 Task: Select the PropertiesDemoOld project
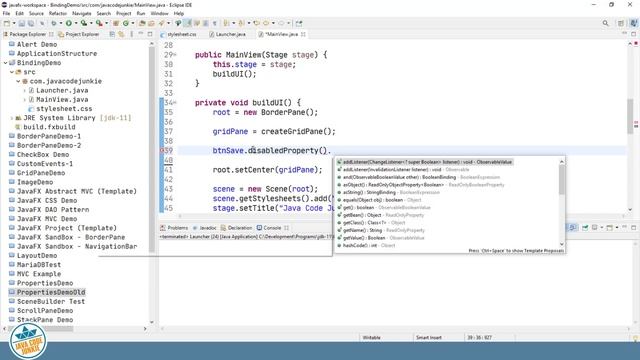coord(47,292)
